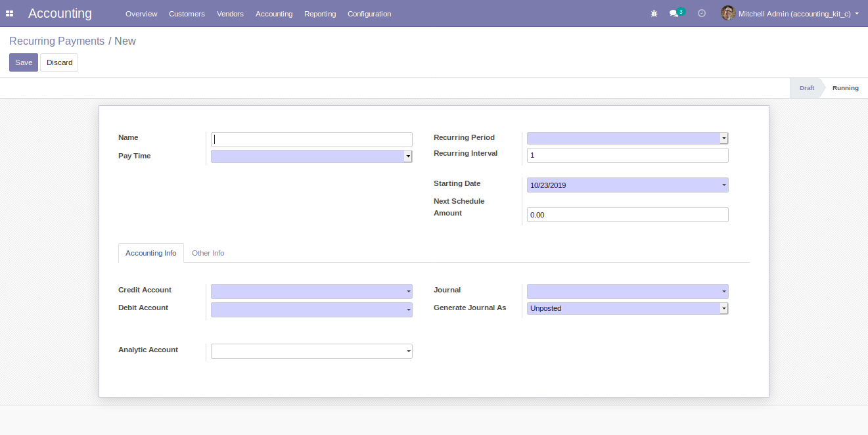Expand the Credit Account dropdown
This screenshot has height=435, width=868.
click(311, 291)
